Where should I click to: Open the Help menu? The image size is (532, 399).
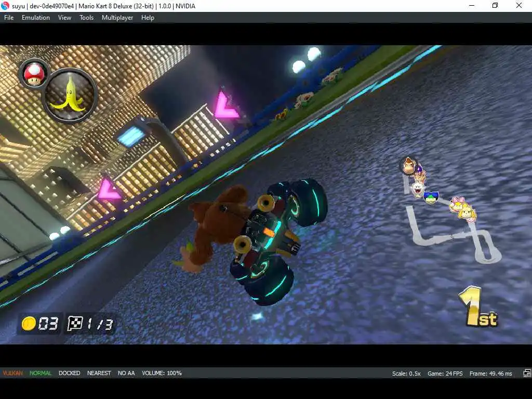tap(148, 18)
